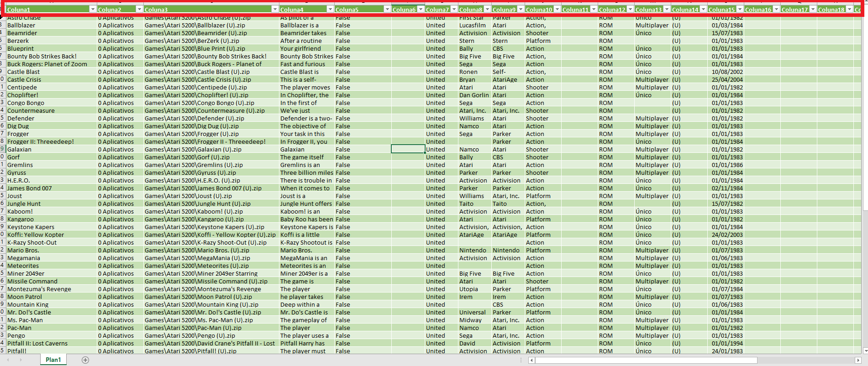The width and height of the screenshot is (868, 366).
Task: Click the previous sheet navigation arrow
Action: (8, 360)
